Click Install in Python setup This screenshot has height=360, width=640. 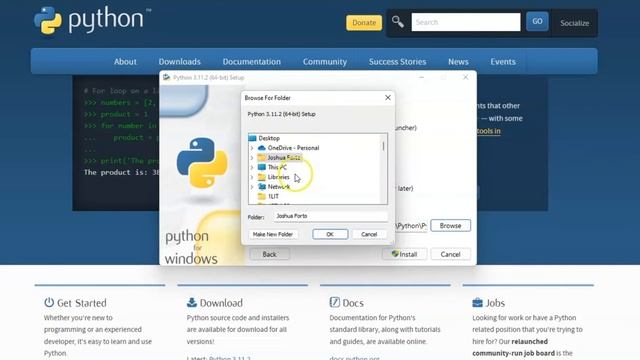404,254
